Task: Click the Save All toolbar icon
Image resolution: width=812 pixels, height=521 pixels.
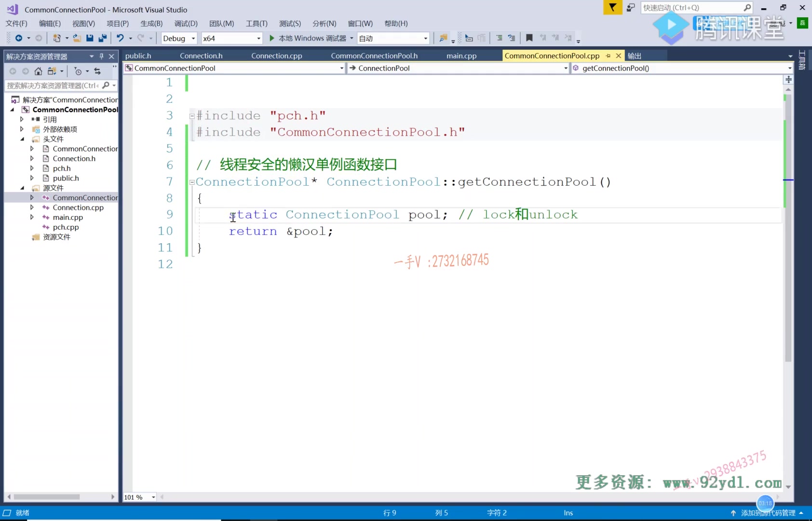Action: coord(103,38)
